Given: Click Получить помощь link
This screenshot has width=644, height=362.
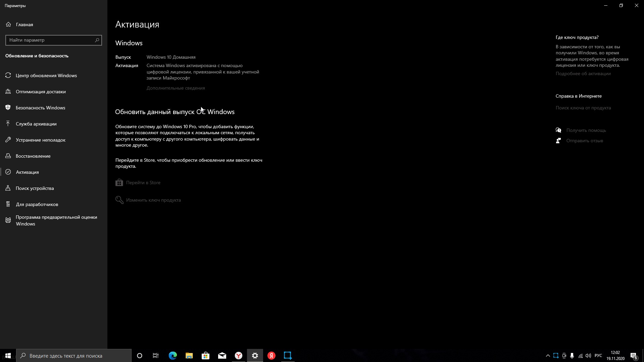Looking at the screenshot, I should pos(586,130).
